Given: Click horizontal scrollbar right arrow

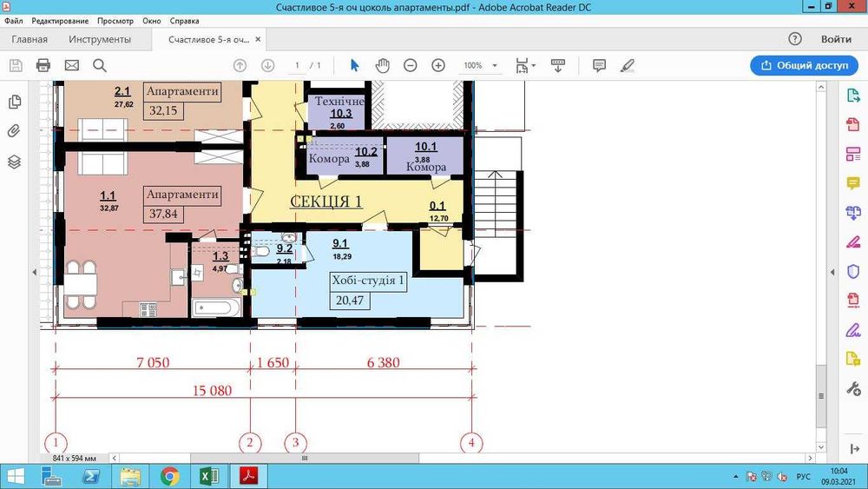Looking at the screenshot, I should click(x=810, y=458).
